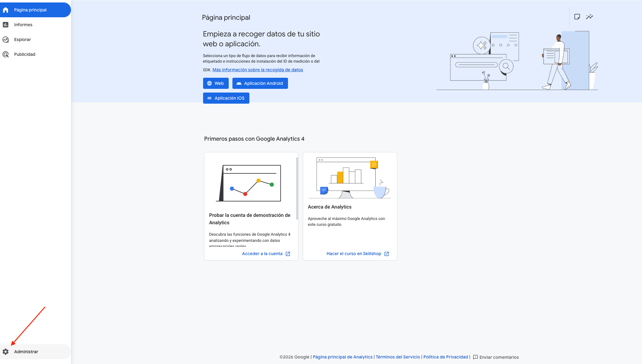
Task: Select the Aplicación Android button
Action: (260, 83)
